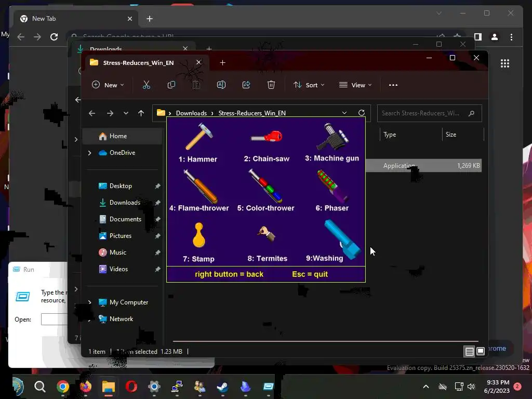
Task: Open the See more (three dots) menu
Action: pos(393,85)
